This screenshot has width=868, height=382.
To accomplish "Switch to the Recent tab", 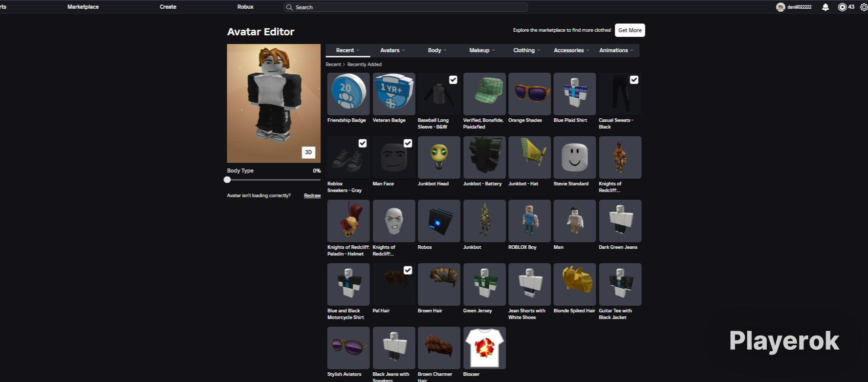I will pos(348,50).
